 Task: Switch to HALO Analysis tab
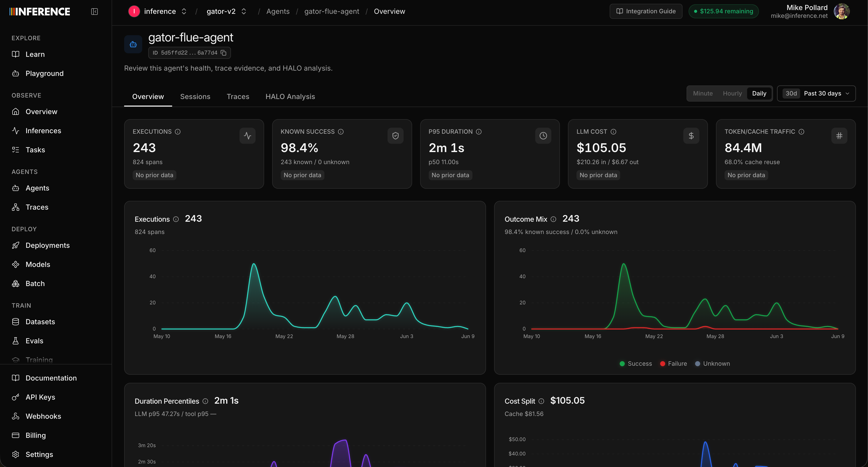(290, 97)
